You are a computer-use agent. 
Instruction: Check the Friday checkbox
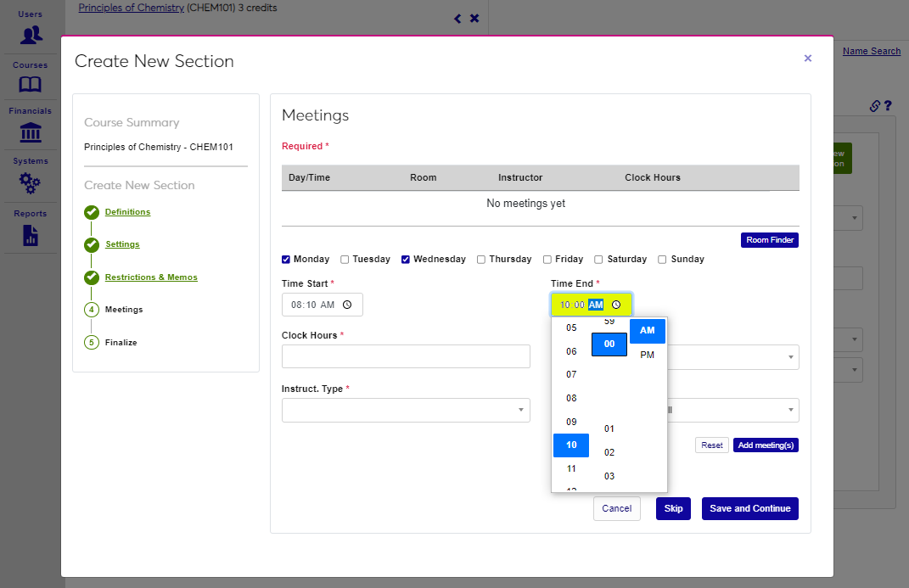click(x=547, y=260)
